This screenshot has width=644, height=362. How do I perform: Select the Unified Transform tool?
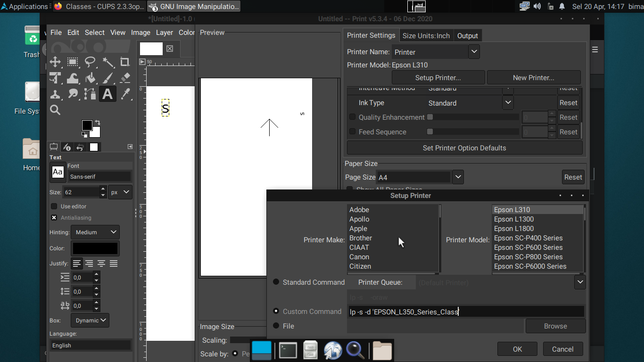click(55, 78)
